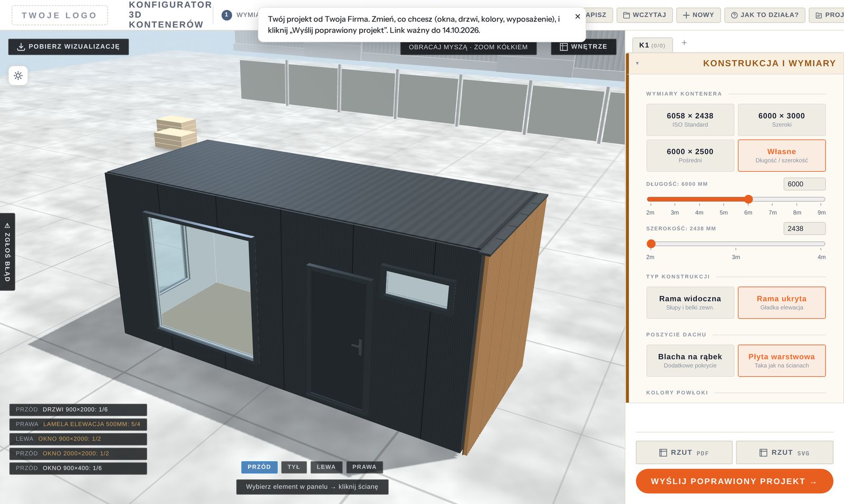Click the Jak to działa help icon
Screen dimensions: 844x504
click(734, 15)
